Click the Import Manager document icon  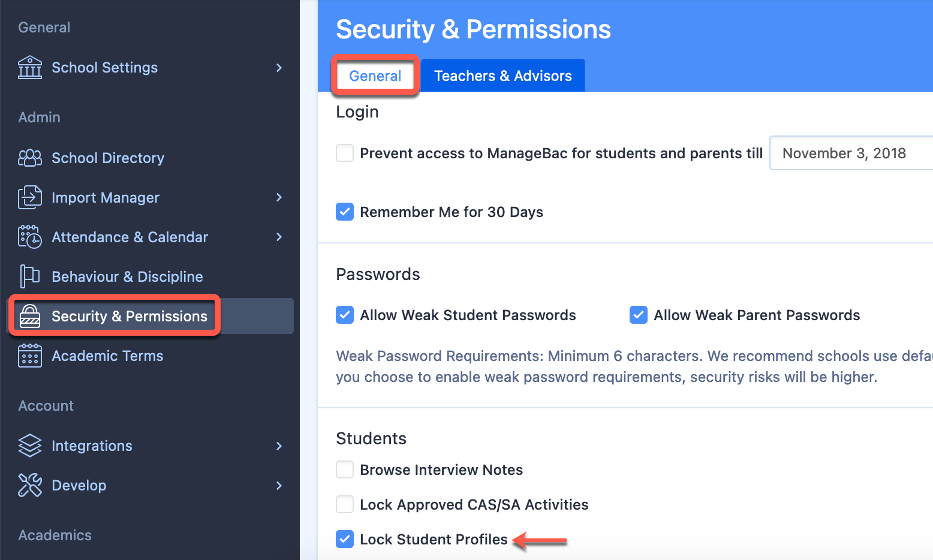click(x=30, y=197)
